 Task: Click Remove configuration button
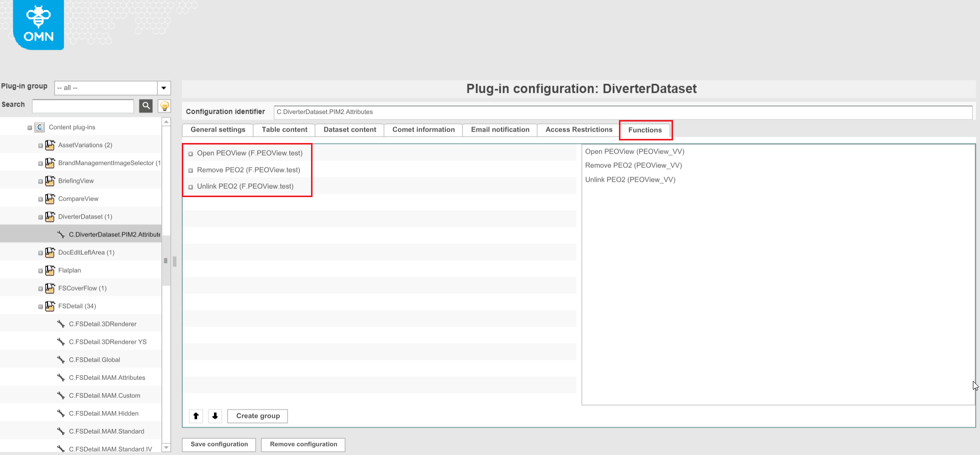tap(303, 444)
